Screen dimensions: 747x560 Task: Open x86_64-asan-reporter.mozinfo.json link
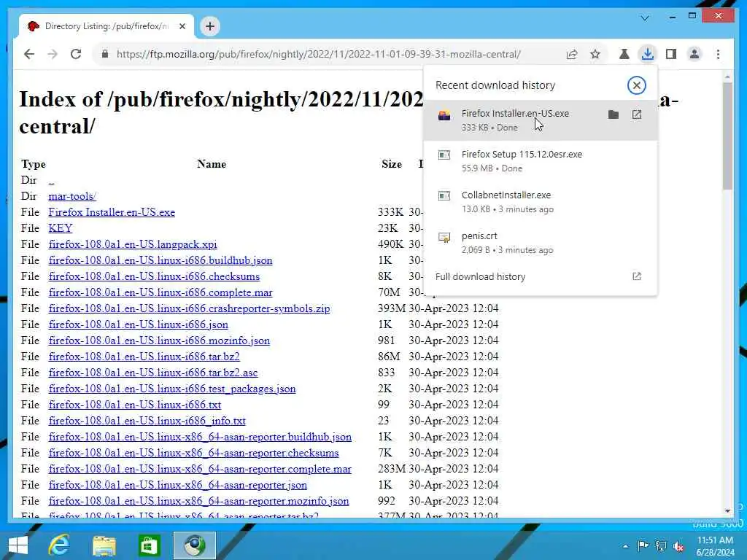(x=198, y=501)
